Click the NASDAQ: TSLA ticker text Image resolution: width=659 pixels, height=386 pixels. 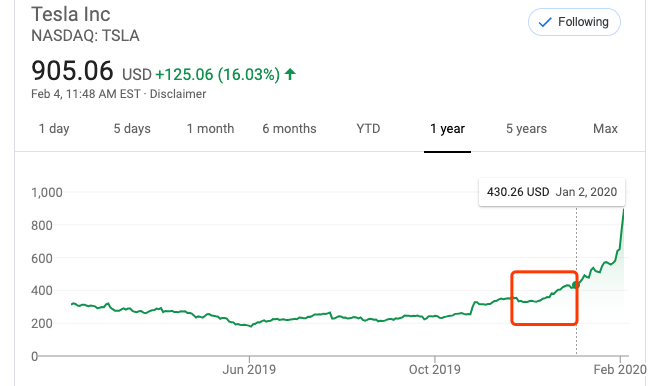(85, 36)
